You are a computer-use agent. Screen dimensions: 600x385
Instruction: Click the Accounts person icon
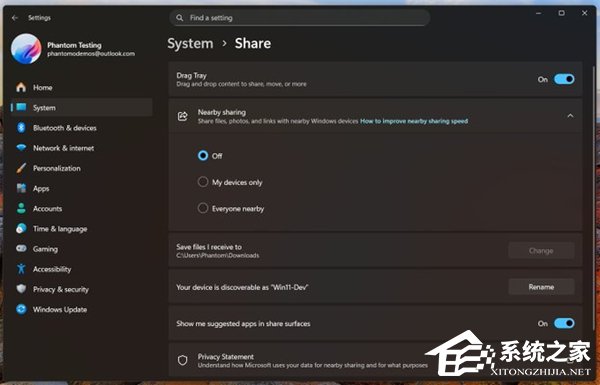point(21,209)
